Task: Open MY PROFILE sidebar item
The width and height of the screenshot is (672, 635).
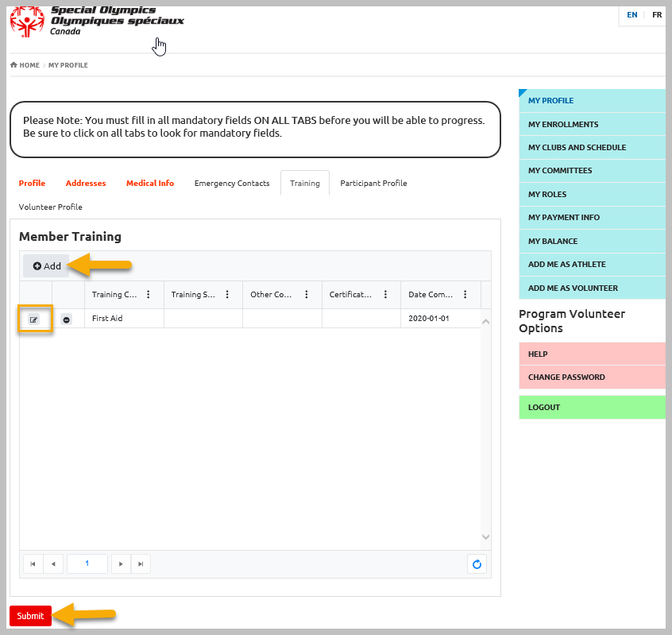Action: tap(592, 101)
